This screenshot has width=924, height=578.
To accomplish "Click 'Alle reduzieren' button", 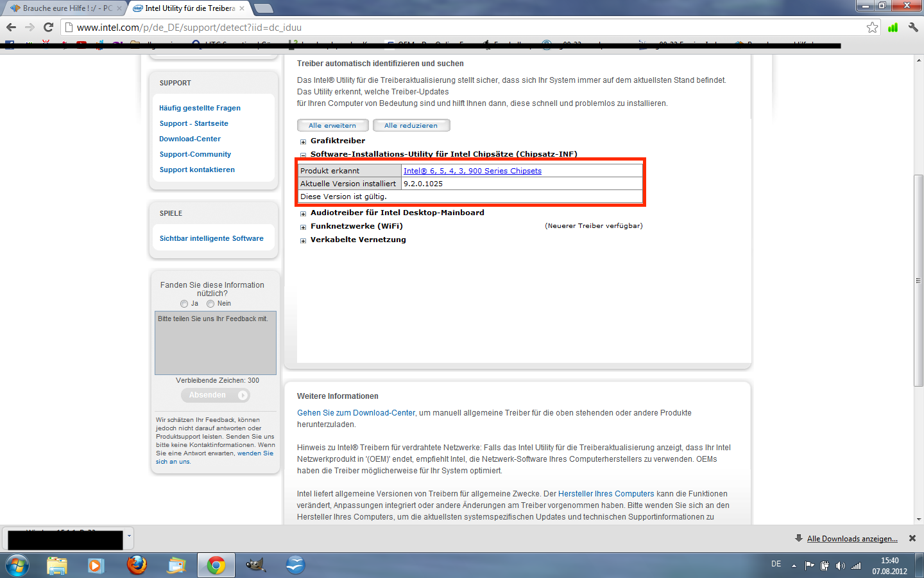I will 411,125.
